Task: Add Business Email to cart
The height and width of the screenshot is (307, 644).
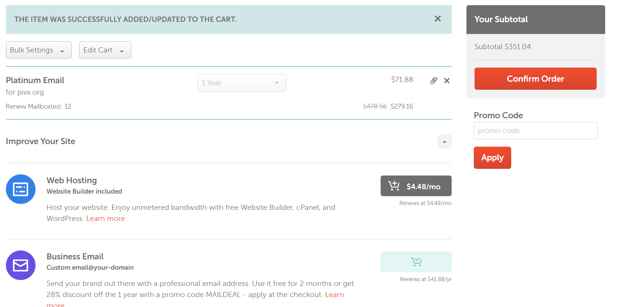Action: (416, 262)
